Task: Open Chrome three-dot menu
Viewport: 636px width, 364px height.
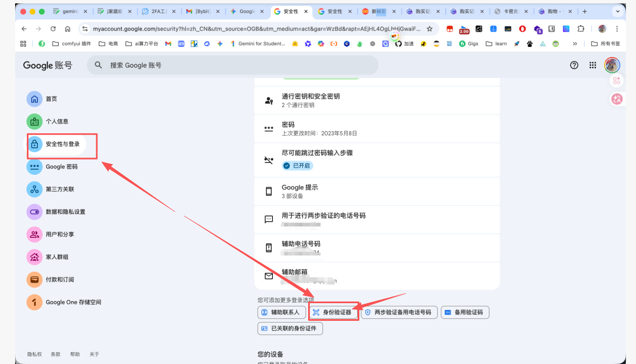Action: [617, 29]
